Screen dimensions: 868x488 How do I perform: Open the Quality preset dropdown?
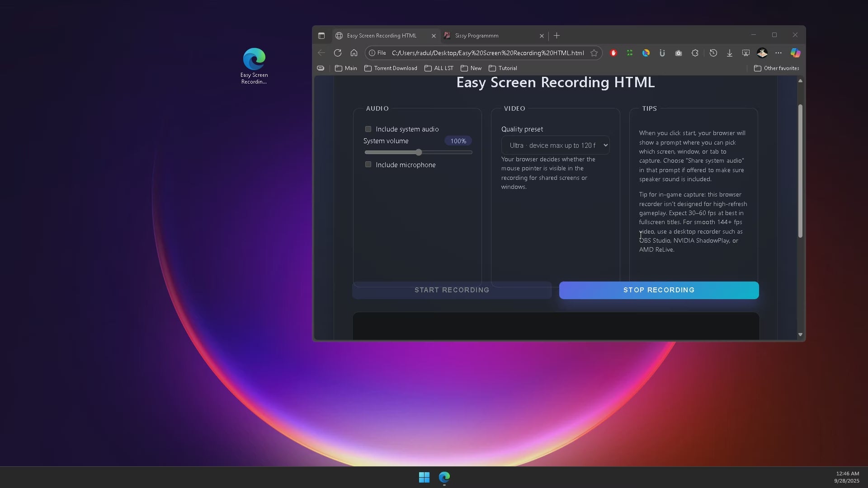(555, 145)
